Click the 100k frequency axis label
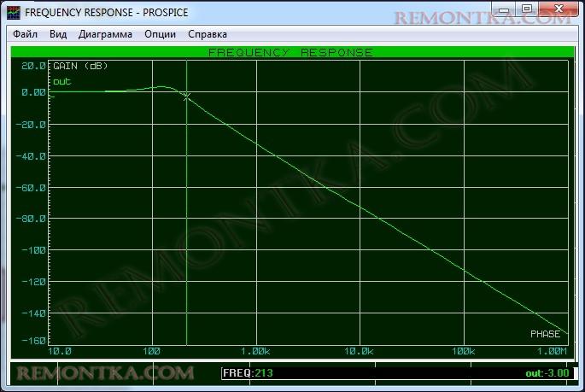This screenshot has width=585, height=392. [463, 352]
